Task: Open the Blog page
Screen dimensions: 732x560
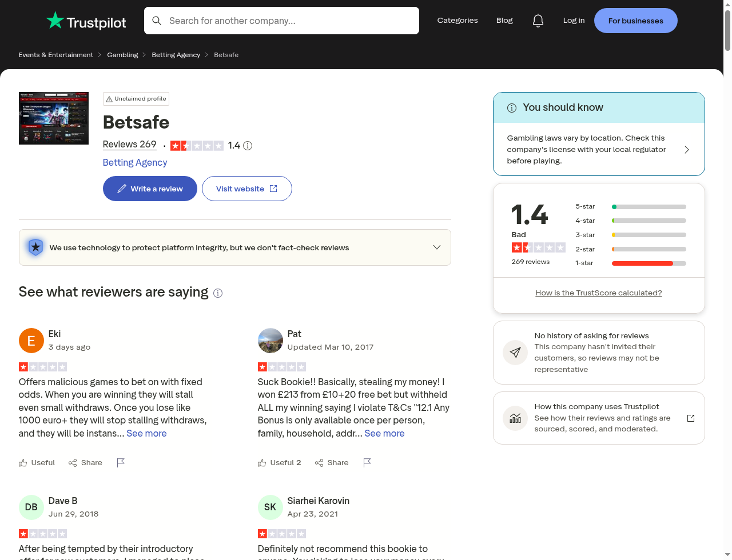Action: coord(504,21)
